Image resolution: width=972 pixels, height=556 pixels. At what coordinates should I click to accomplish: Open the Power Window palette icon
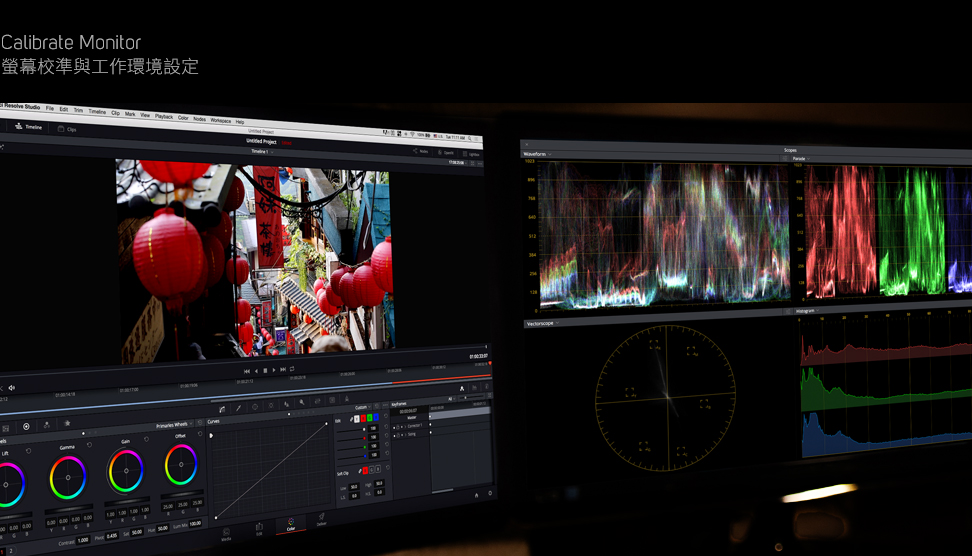click(254, 407)
